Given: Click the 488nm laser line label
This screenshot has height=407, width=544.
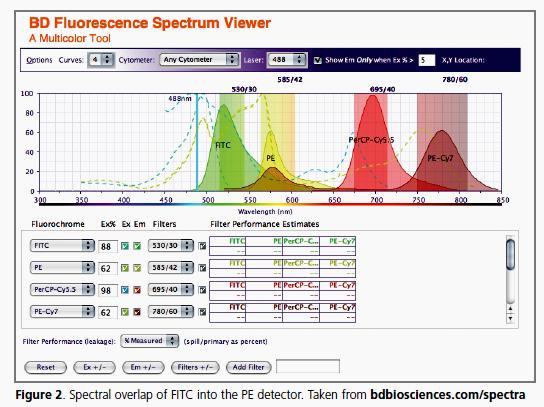Looking at the screenshot, I should tap(180, 99).
